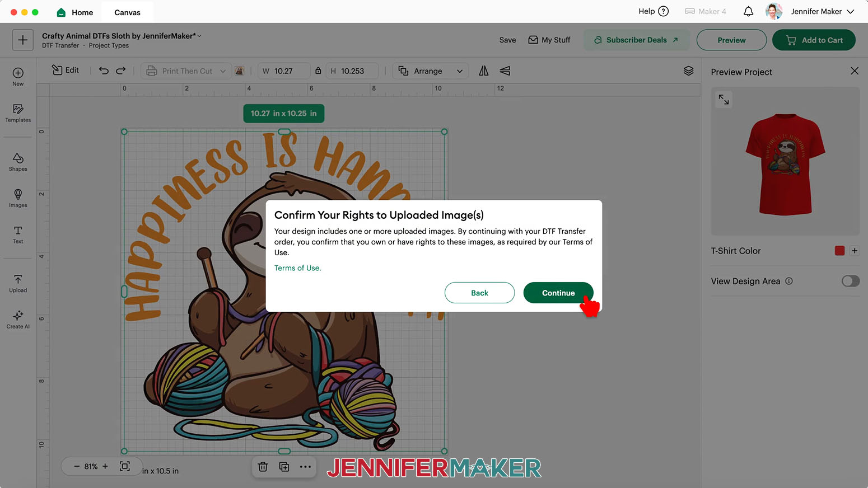The width and height of the screenshot is (868, 488).
Task: Expand the t-shirt preview image
Action: click(724, 100)
